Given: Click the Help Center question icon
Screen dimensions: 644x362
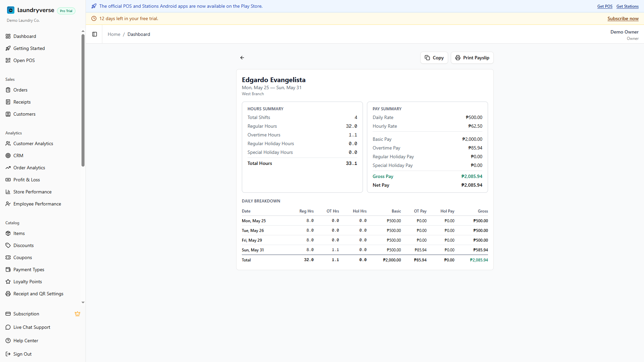Looking at the screenshot, I should [x=8, y=341].
